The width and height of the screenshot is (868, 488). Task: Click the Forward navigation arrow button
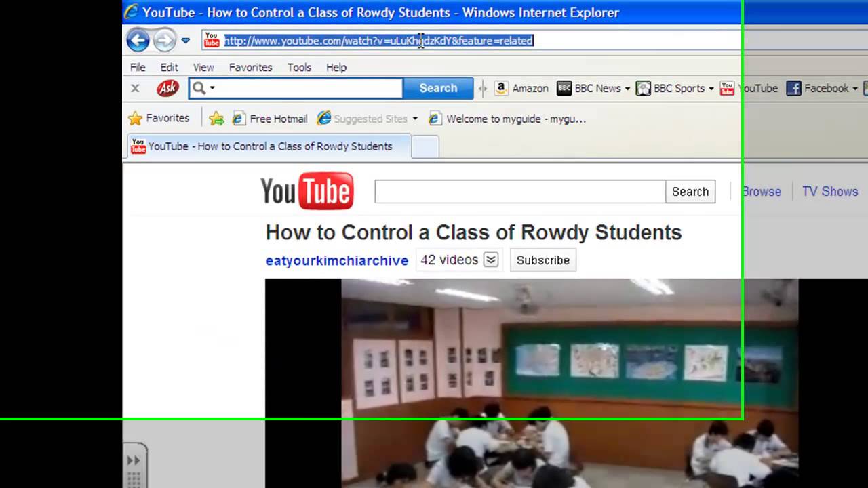pos(164,41)
